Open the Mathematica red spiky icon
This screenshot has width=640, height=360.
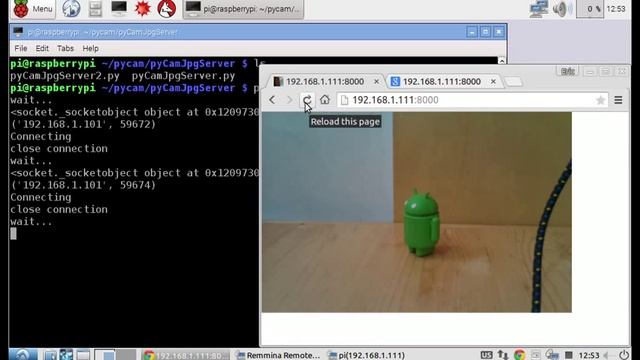pyautogui.click(x=142, y=9)
